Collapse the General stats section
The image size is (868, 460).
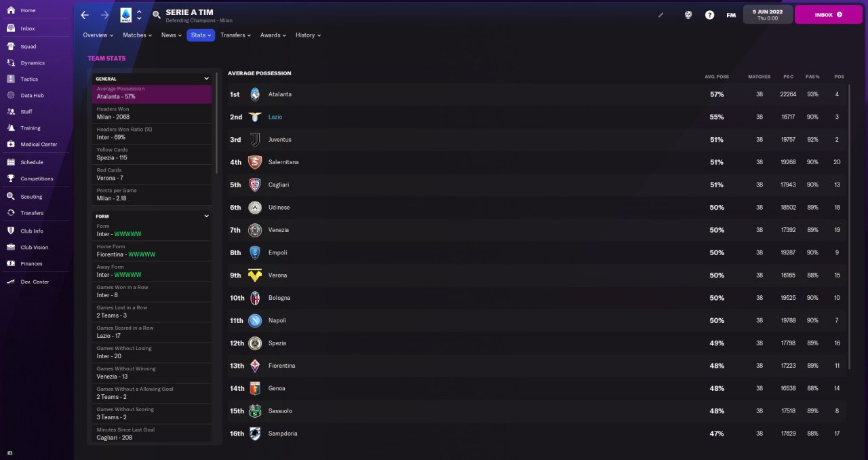(x=206, y=79)
